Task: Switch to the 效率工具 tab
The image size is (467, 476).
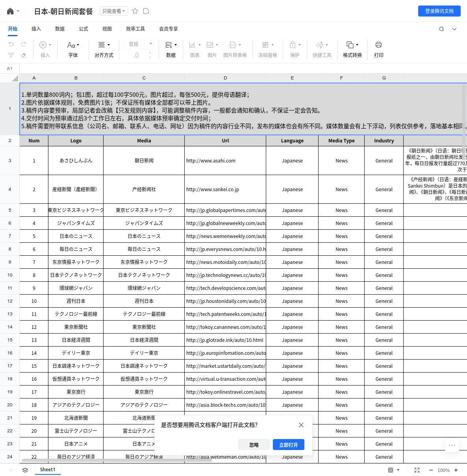Action: 135,29
